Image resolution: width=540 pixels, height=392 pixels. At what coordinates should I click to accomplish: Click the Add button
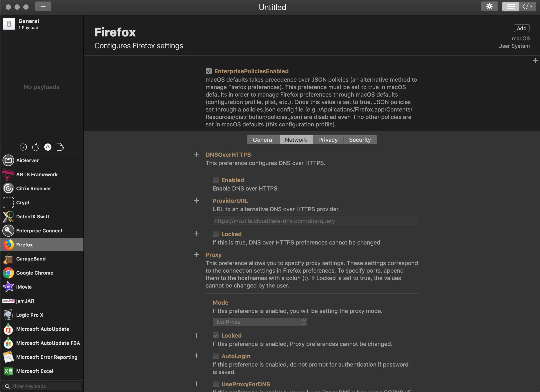pyautogui.click(x=521, y=28)
